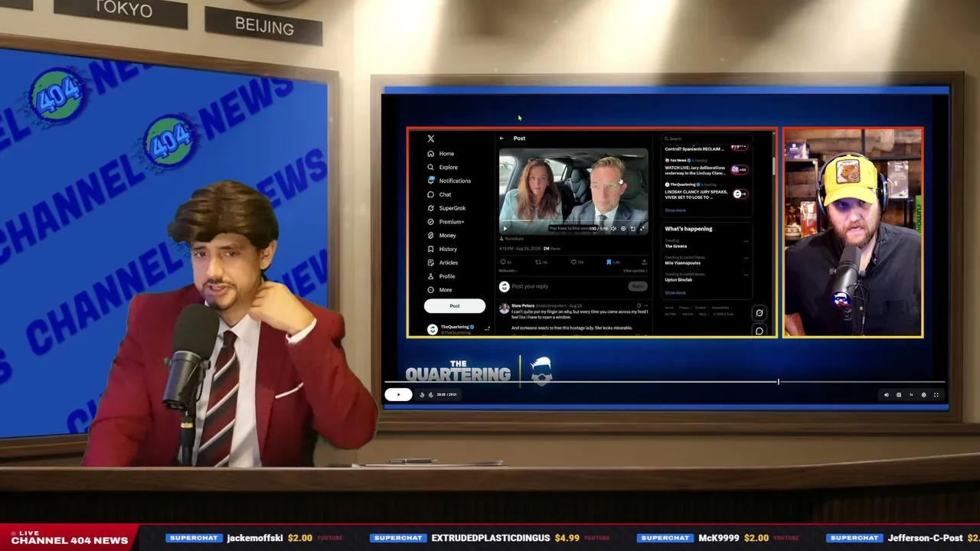Open the floating chat messages button
Image resolution: width=980 pixels, height=551 pixels.
pyautogui.click(x=759, y=331)
